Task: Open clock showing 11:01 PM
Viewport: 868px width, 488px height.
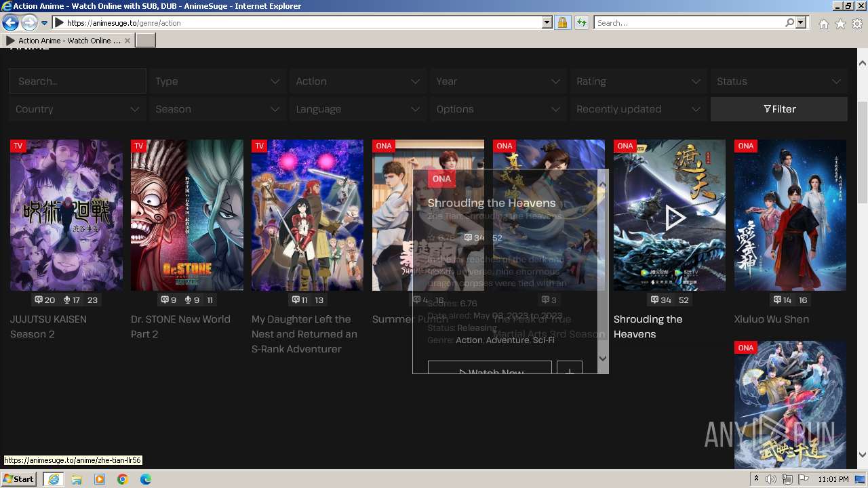Action: (x=833, y=479)
